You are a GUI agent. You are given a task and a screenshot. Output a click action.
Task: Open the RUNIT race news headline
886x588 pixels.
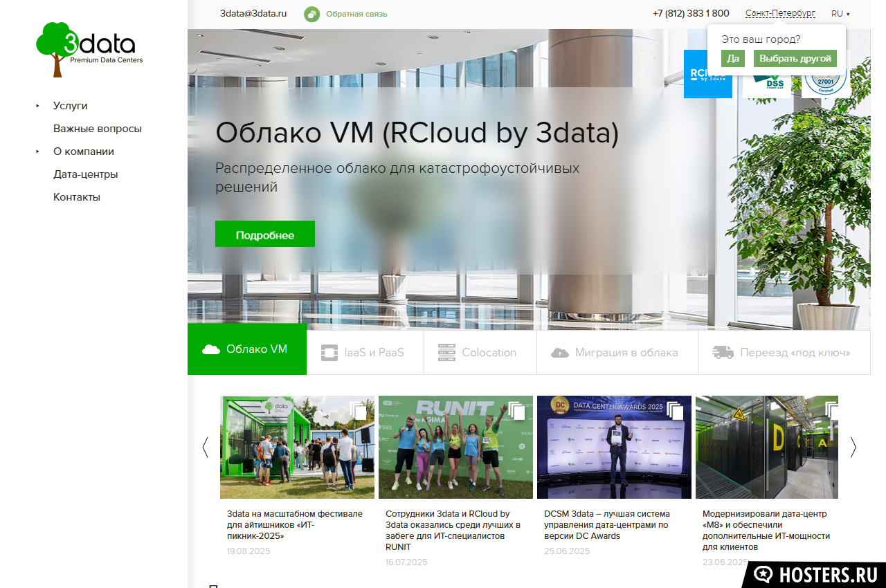tap(453, 531)
